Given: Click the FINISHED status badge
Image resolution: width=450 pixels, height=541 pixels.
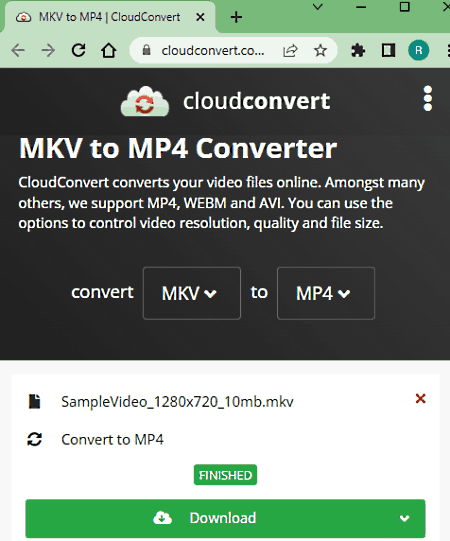Looking at the screenshot, I should [x=225, y=475].
